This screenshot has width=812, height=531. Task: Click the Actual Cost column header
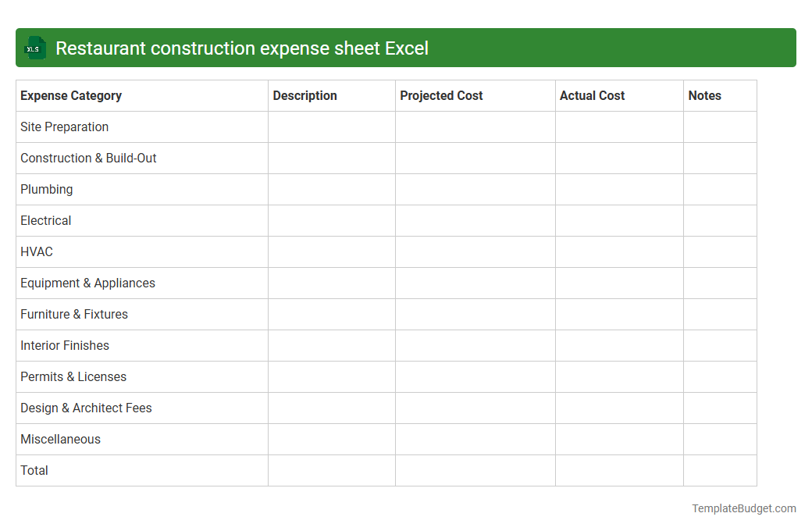[592, 95]
